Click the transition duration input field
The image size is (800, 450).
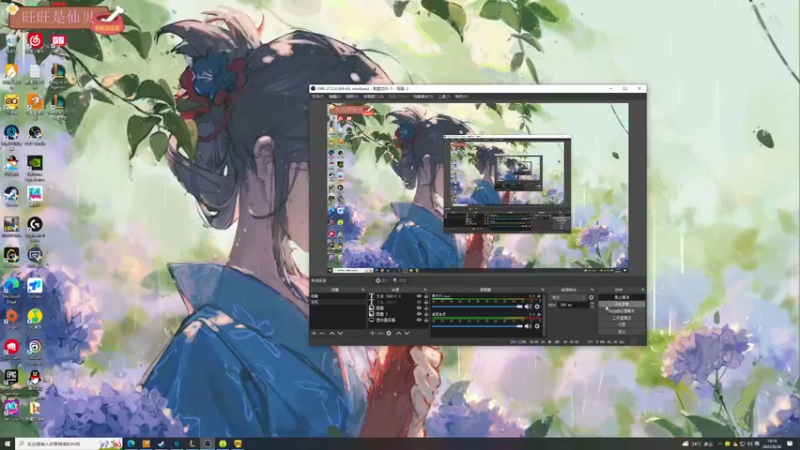(574, 305)
